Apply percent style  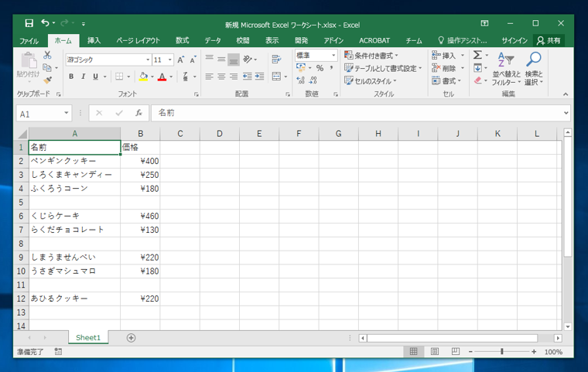(320, 68)
